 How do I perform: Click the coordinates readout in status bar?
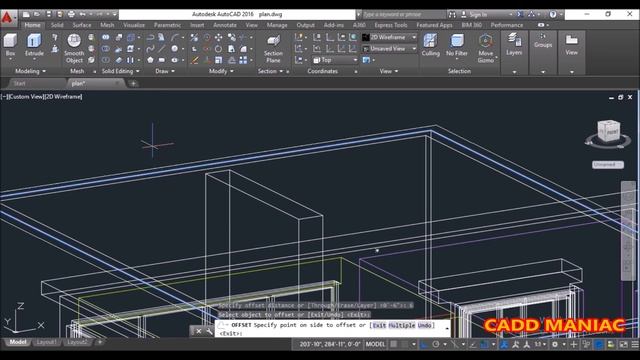pos(330,344)
